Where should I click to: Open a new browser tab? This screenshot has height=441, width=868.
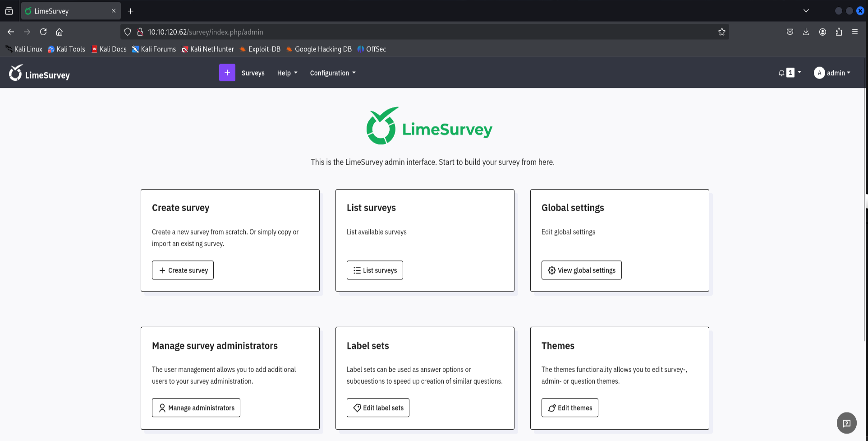[131, 11]
